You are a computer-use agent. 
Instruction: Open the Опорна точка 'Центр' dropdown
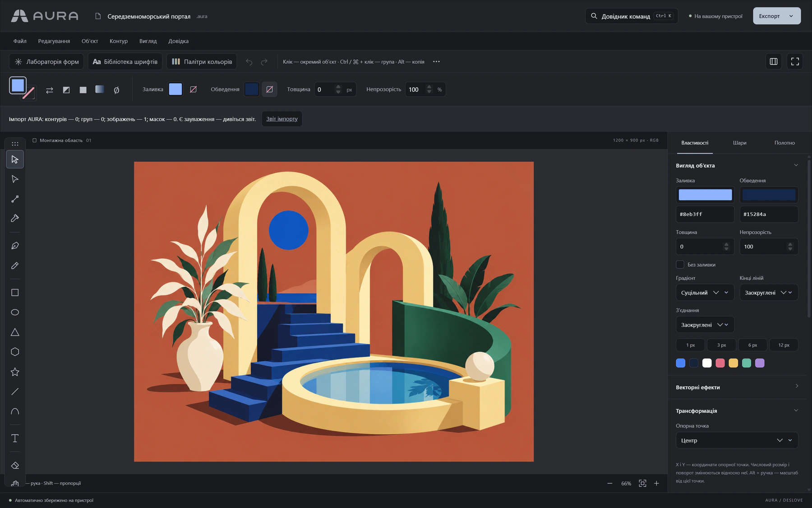737,440
